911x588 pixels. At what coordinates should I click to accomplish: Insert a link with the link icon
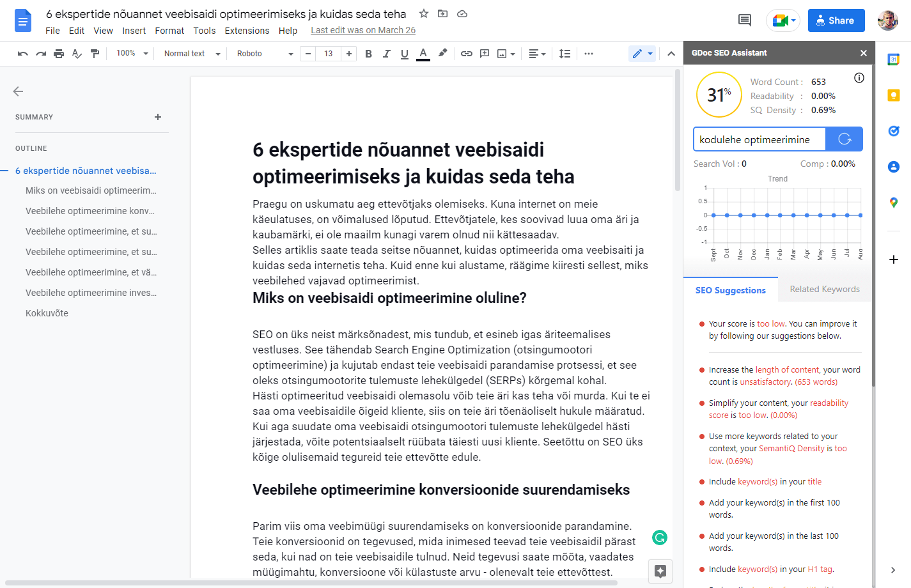pos(467,54)
